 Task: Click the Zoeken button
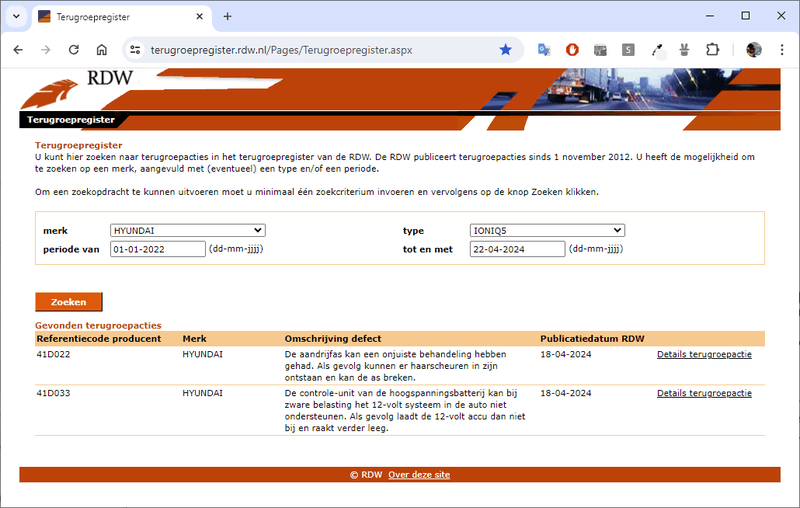(x=69, y=302)
